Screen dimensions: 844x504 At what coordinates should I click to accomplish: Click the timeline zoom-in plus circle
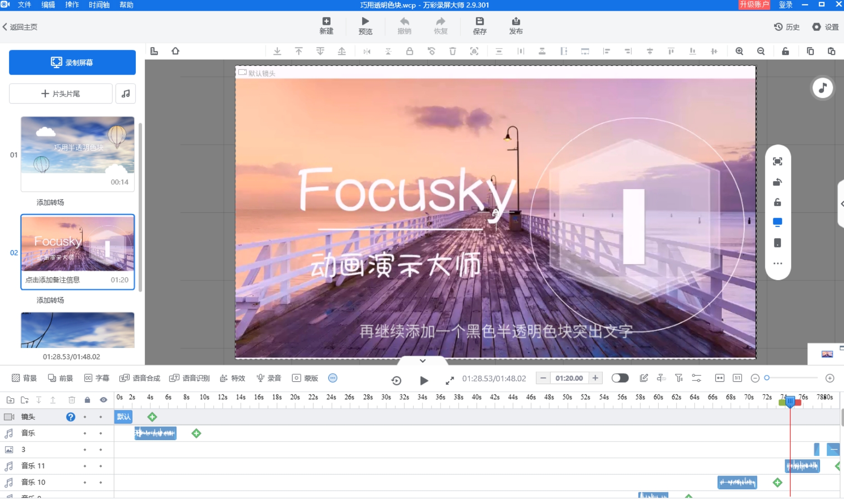coord(830,378)
